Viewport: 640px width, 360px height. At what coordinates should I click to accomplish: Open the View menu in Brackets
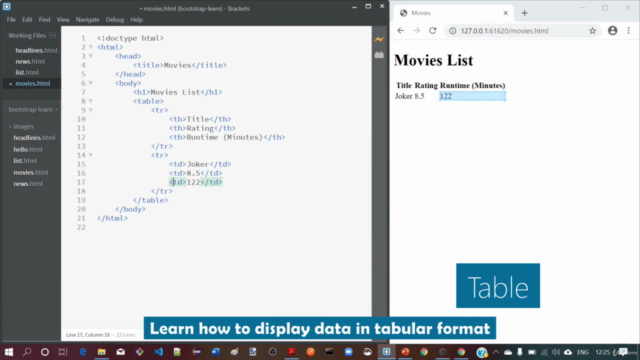(63, 20)
